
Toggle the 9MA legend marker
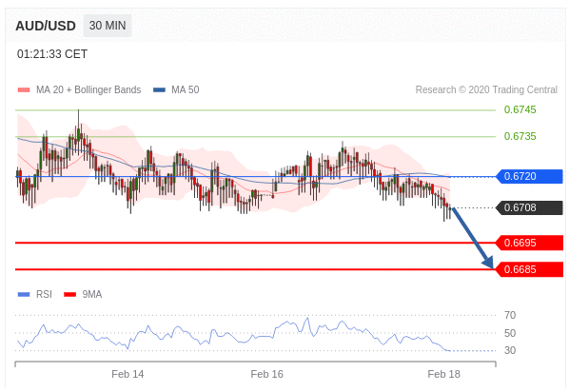point(70,294)
